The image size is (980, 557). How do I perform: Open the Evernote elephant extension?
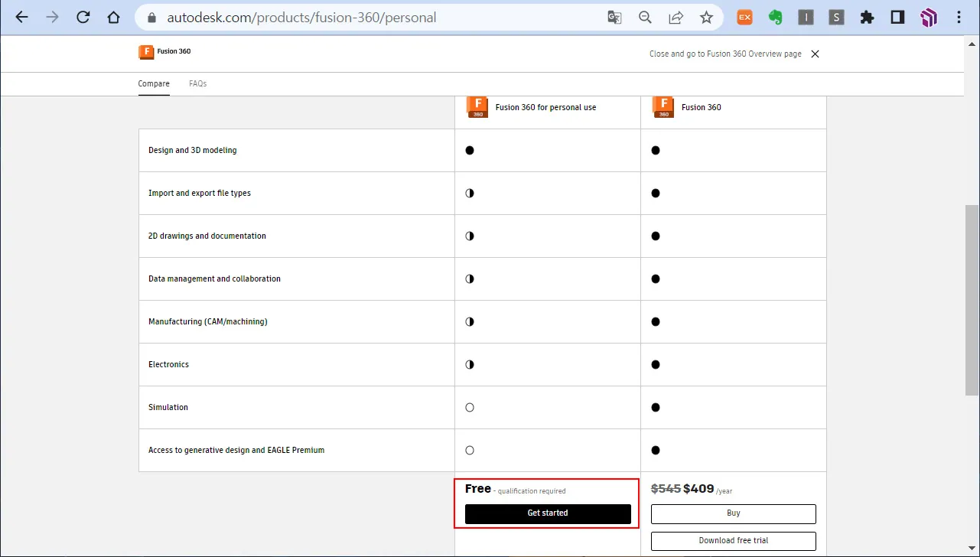[x=775, y=17]
